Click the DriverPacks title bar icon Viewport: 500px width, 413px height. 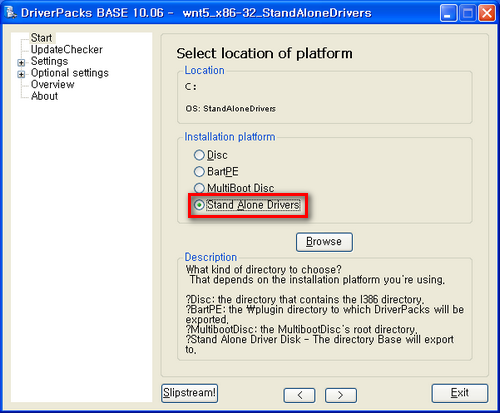click(10, 13)
